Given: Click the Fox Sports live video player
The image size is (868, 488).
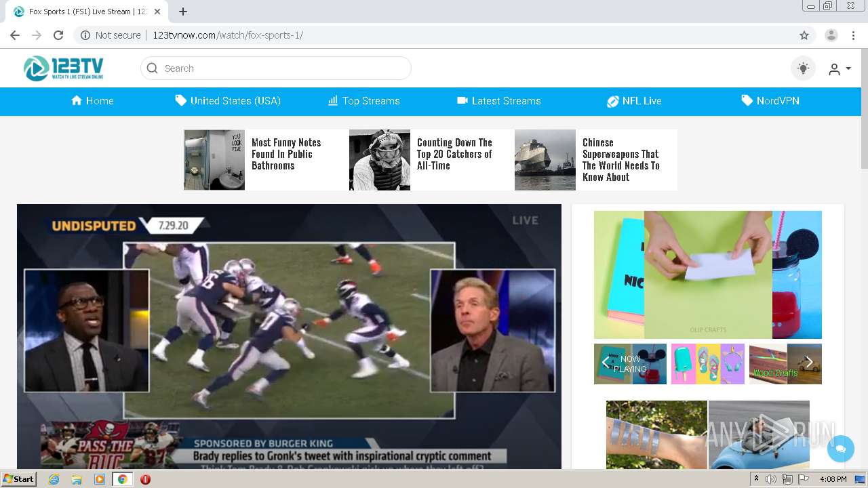Looking at the screenshot, I should pos(289,336).
